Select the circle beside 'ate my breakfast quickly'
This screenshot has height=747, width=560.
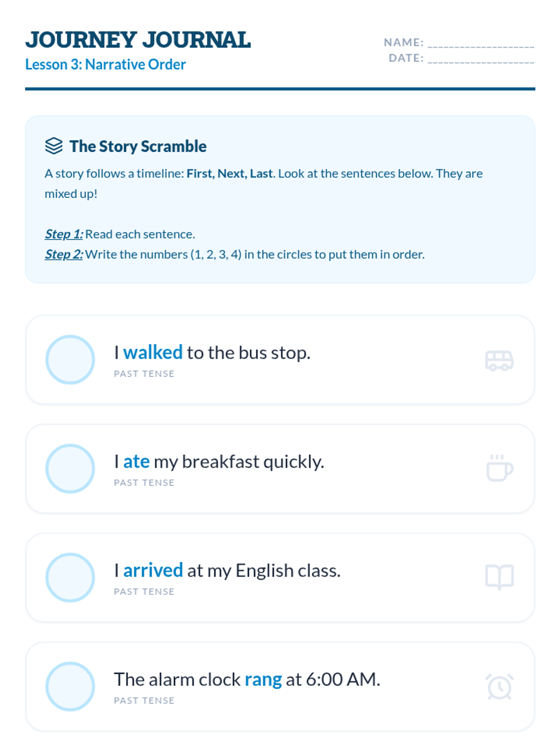70,468
